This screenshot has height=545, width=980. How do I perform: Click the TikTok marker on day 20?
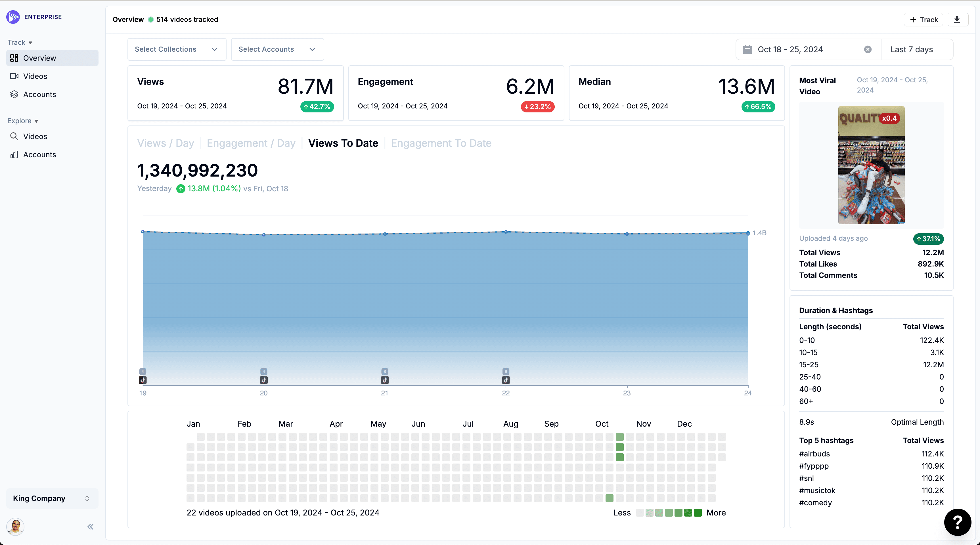(x=264, y=380)
